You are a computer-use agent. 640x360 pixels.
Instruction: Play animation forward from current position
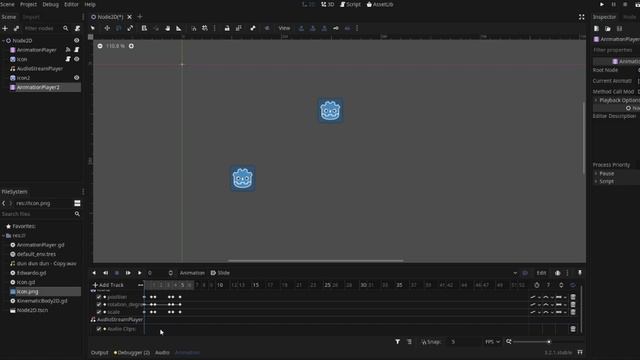click(140, 273)
